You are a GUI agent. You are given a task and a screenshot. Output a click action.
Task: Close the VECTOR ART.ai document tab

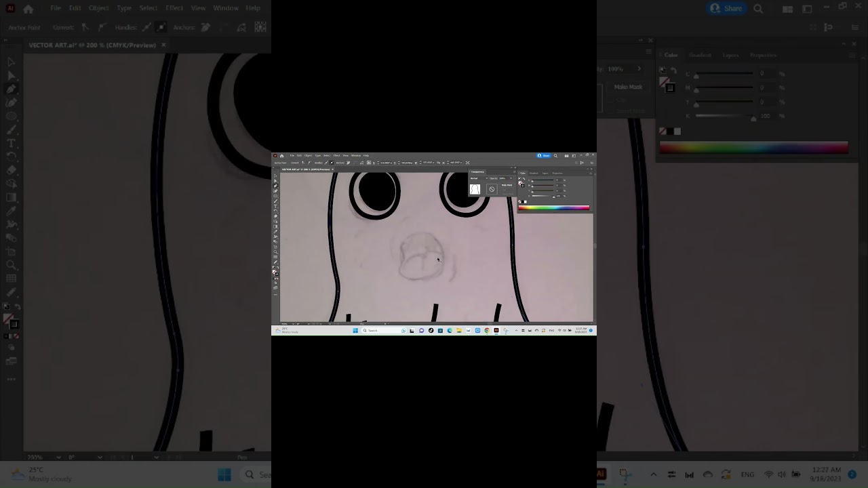coord(332,169)
